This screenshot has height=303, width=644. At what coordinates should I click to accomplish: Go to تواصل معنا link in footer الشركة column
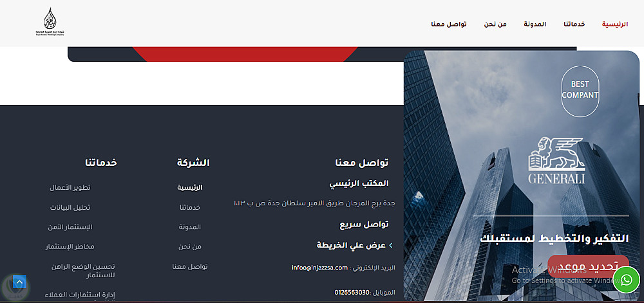[190, 266]
